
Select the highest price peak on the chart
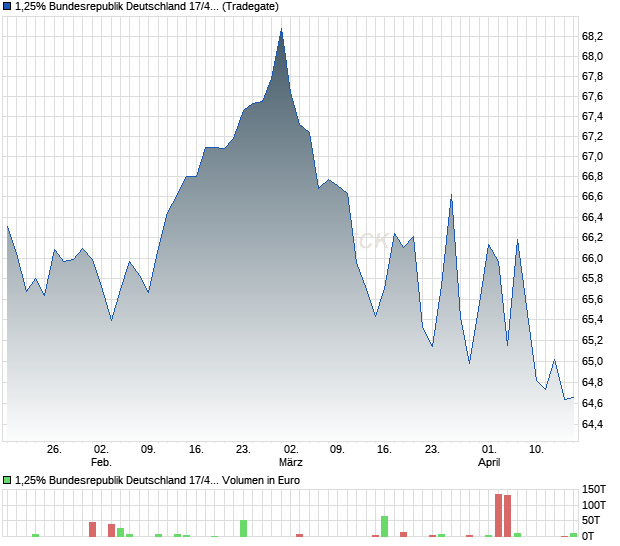tap(282, 30)
